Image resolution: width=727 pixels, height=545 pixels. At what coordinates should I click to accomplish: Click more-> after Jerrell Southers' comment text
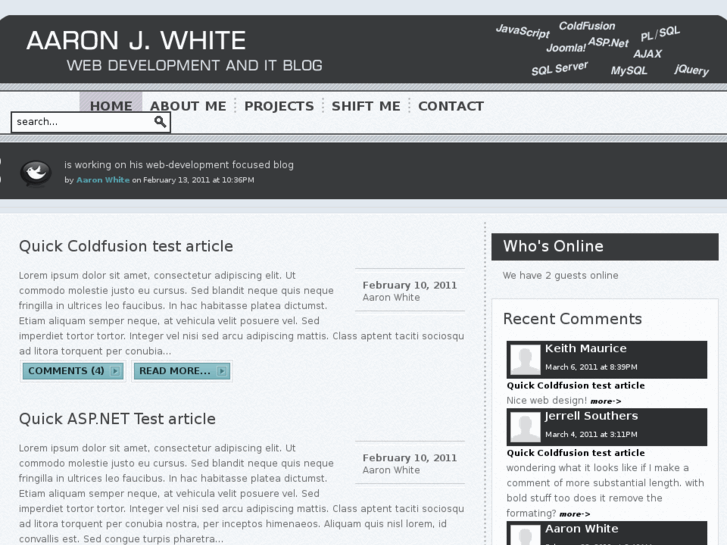point(574,514)
